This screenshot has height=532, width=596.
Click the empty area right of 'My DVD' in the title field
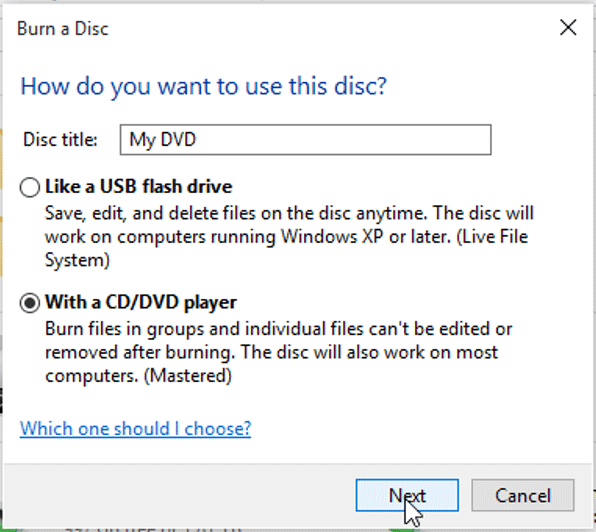click(x=342, y=140)
